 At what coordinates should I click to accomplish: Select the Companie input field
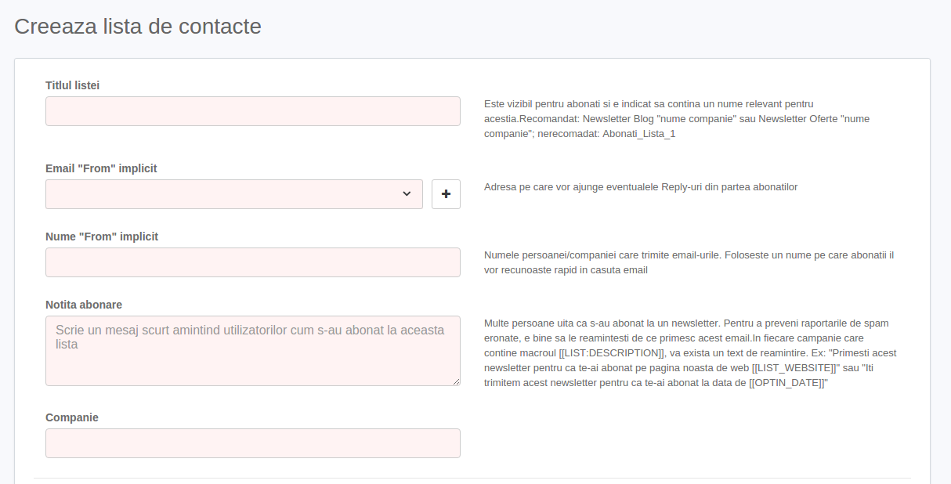(x=252, y=443)
